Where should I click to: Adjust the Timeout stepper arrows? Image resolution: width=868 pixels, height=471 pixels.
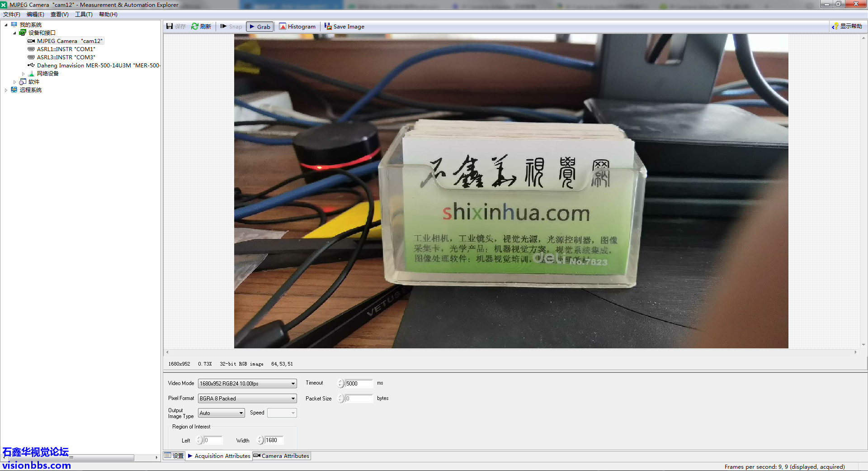(x=341, y=383)
